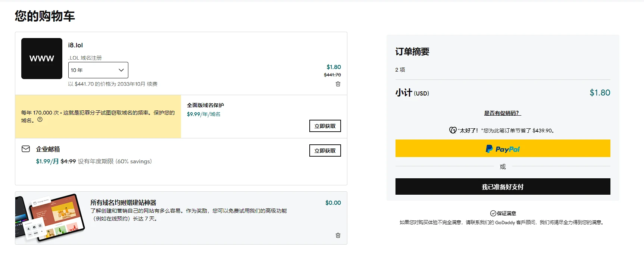This screenshot has height=276, width=644.
Task: Click the PayPal logo on the yellow button
Action: (503, 149)
